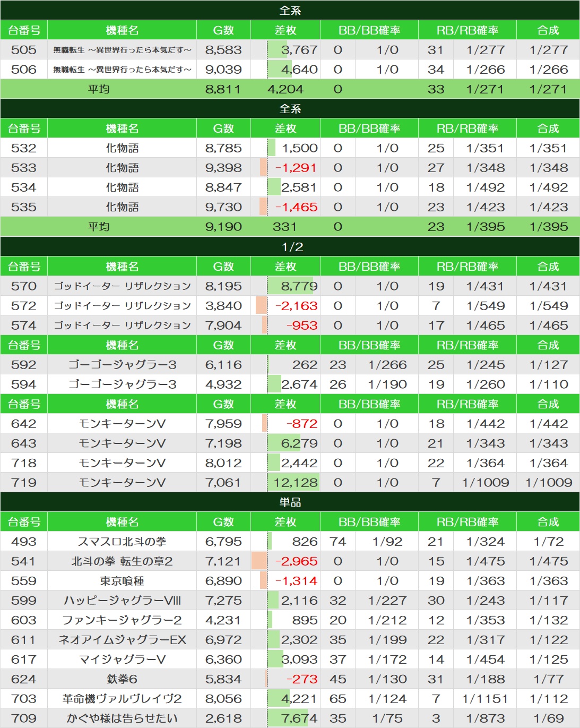Click BB count 74 in row 493
This screenshot has height=728, width=580.
tap(337, 542)
